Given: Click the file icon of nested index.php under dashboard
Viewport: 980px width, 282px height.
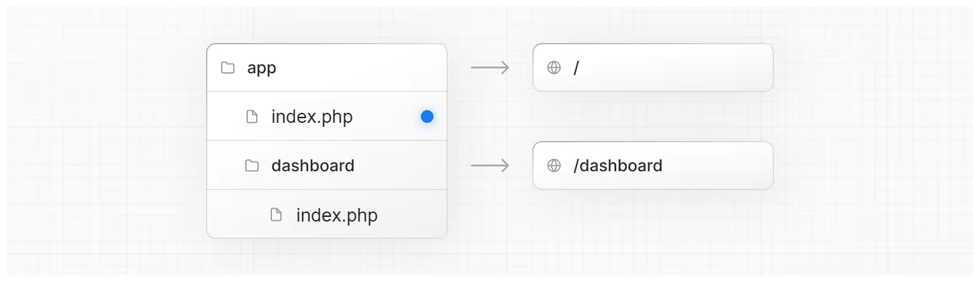Looking at the screenshot, I should tap(276, 215).
